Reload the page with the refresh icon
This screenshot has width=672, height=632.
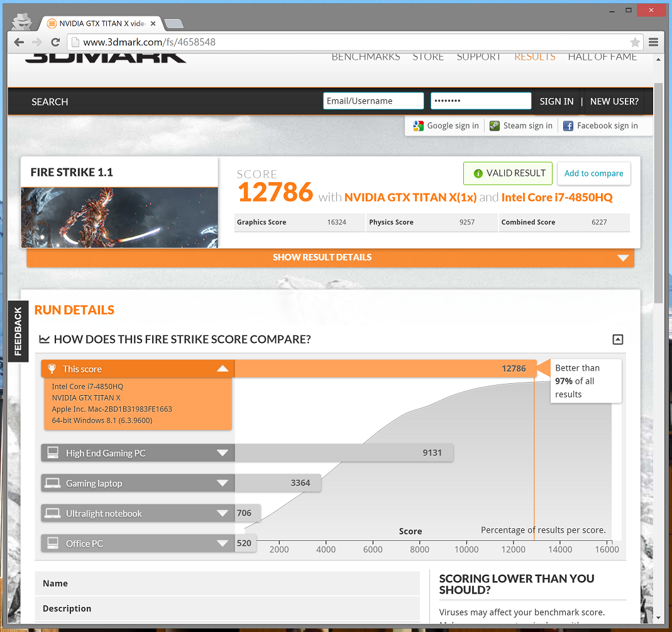tap(55, 42)
